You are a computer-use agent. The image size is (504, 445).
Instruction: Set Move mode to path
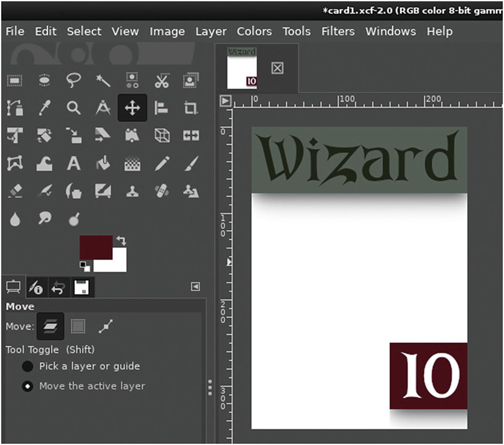(106, 326)
